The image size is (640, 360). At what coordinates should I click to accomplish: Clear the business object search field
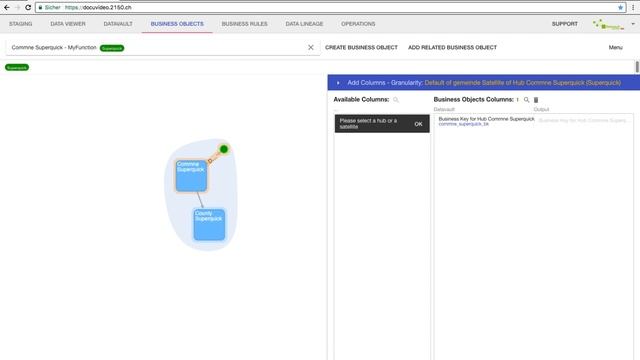pyautogui.click(x=311, y=48)
